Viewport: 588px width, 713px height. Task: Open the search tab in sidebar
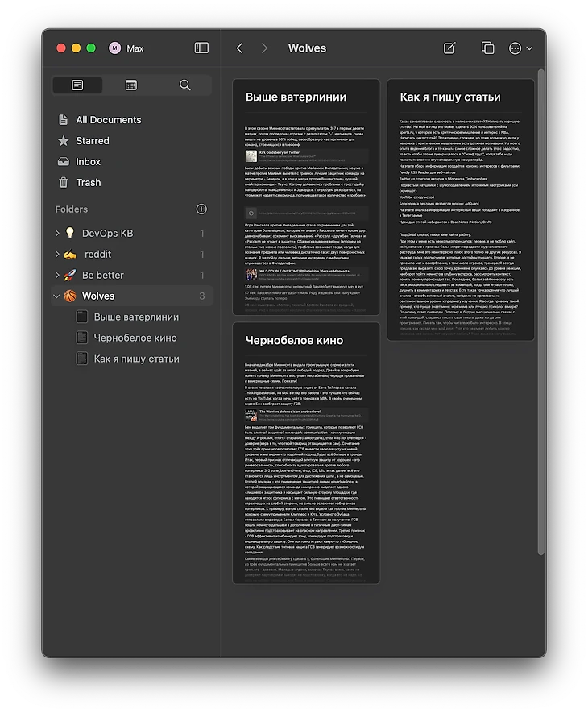click(184, 85)
